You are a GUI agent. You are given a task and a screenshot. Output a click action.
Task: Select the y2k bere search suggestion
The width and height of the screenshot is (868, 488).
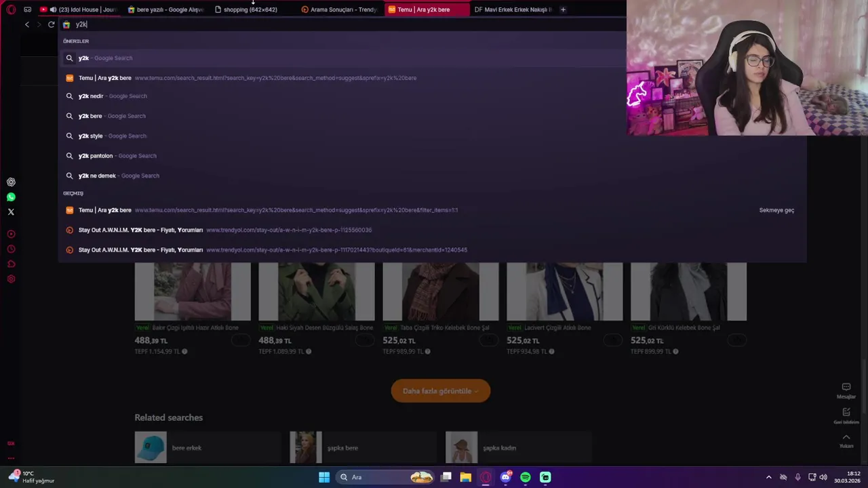coord(342,116)
